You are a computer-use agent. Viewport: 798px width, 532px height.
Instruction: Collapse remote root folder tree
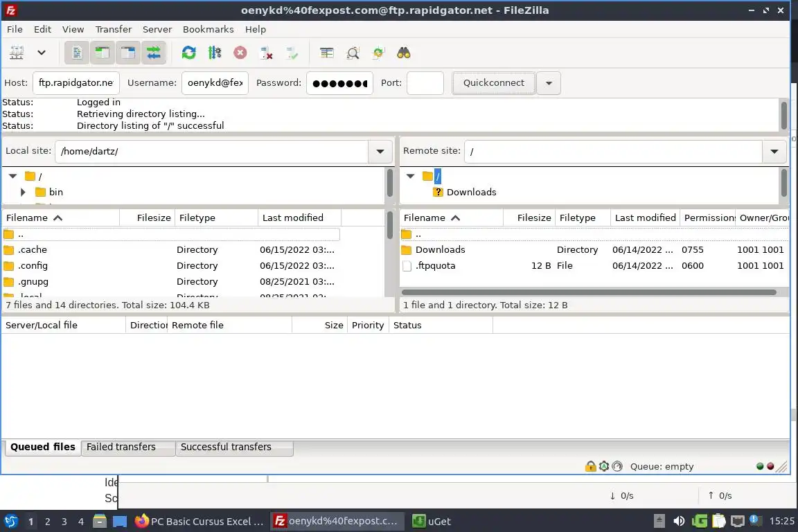click(410, 176)
